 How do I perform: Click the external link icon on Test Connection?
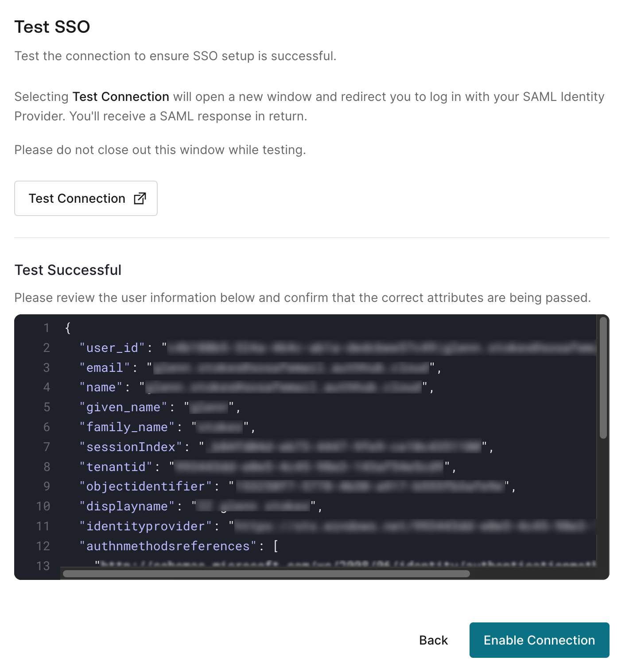point(140,198)
